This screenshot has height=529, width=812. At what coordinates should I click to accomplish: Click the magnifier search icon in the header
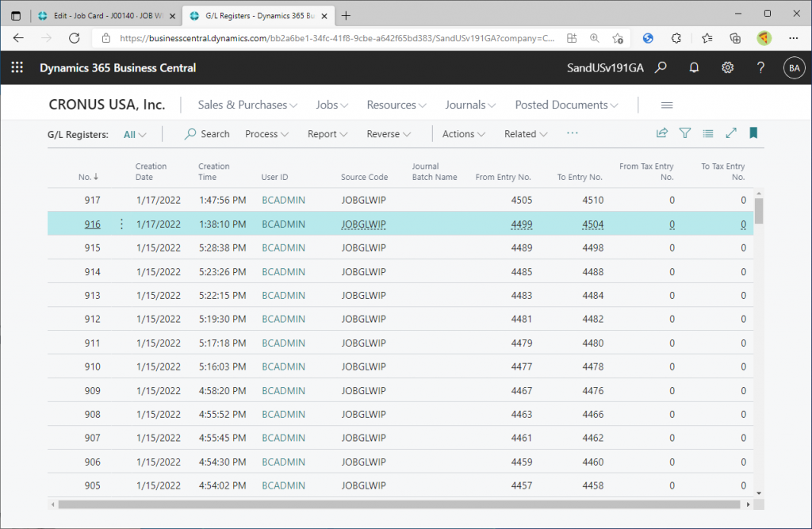tap(661, 67)
